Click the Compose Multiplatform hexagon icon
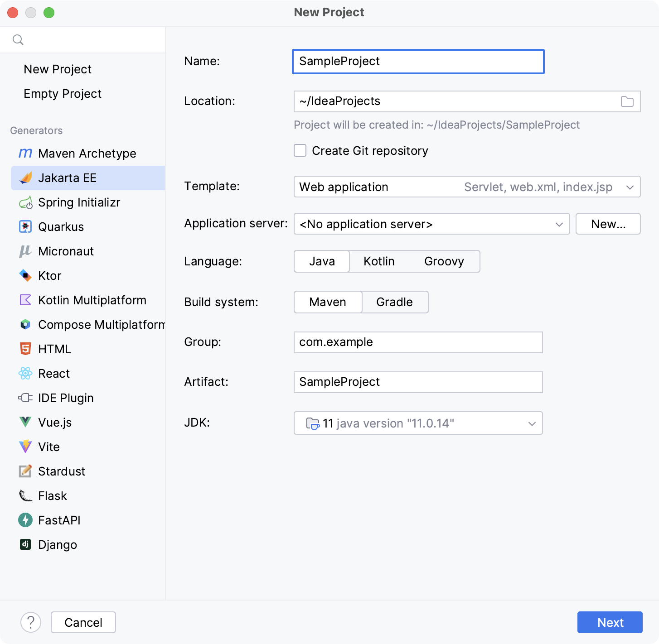 (x=25, y=324)
